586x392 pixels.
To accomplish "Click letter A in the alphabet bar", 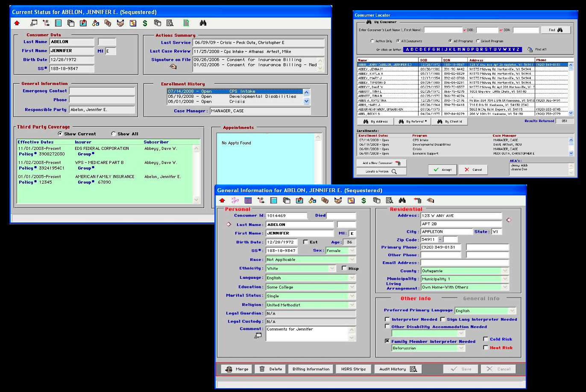I will tap(407, 50).
